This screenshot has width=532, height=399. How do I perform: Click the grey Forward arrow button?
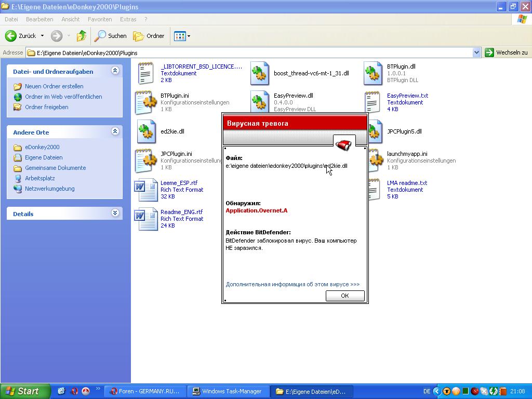(57, 36)
